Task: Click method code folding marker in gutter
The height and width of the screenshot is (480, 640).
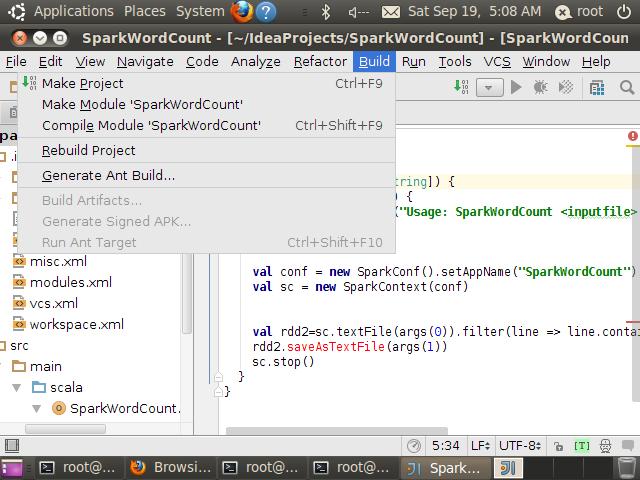Action: 218,377
